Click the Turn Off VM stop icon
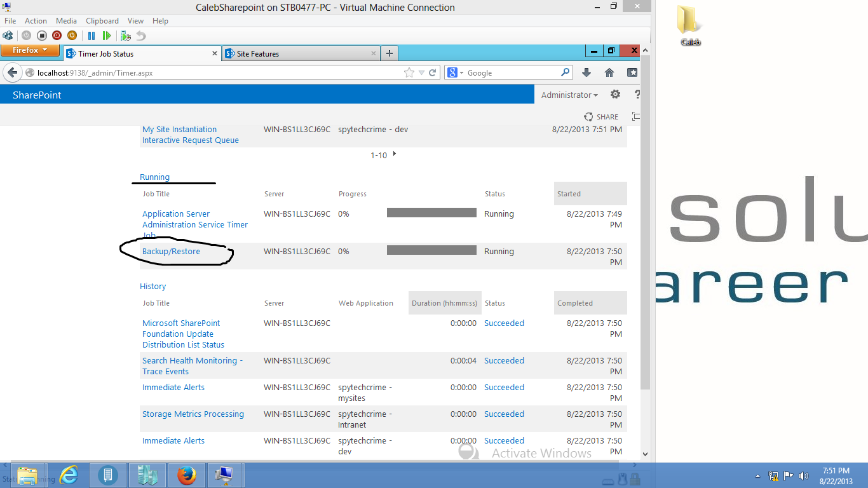Image resolution: width=868 pixels, height=488 pixels. pyautogui.click(x=41, y=36)
